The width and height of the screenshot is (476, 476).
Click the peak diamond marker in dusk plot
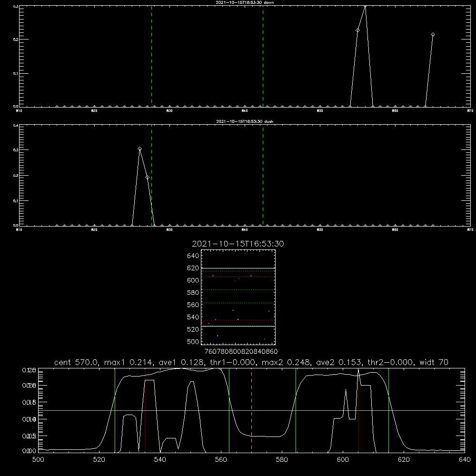(x=139, y=149)
